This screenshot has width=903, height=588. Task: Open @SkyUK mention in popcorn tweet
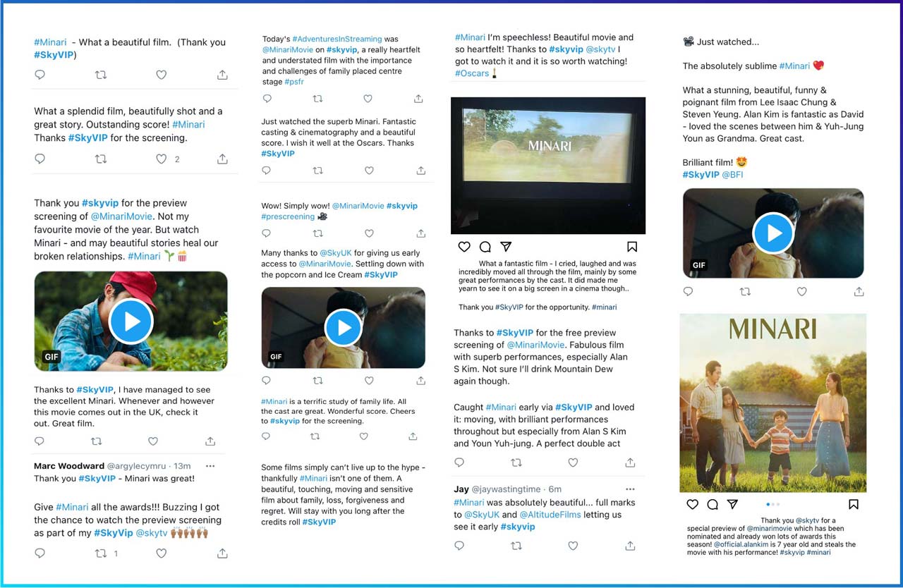click(336, 253)
